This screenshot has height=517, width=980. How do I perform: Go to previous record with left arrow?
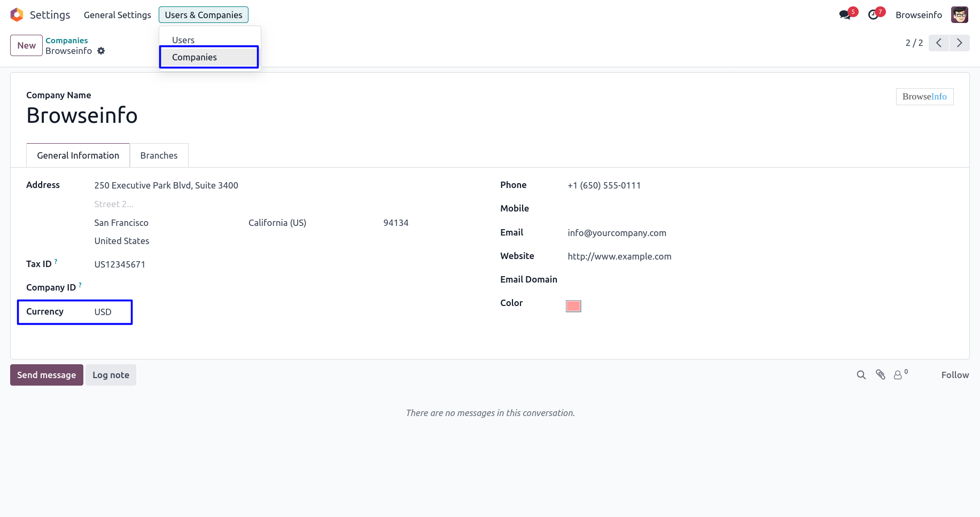(x=938, y=43)
